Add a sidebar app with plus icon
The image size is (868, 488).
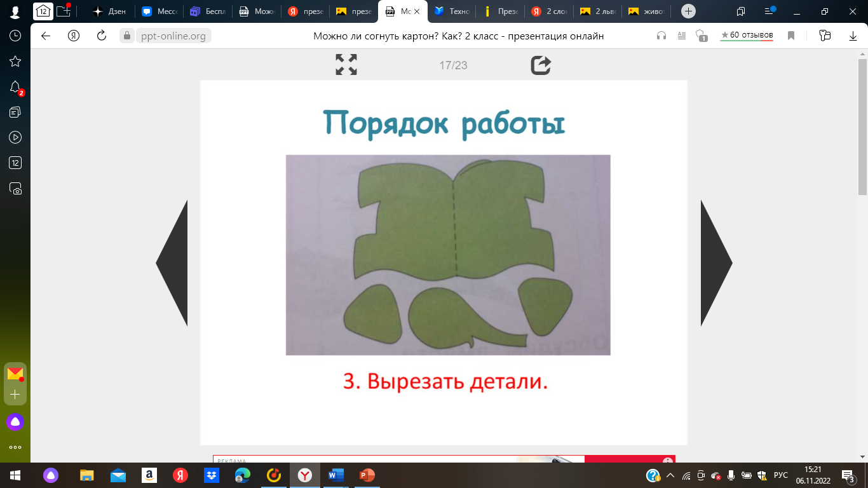coord(15,395)
